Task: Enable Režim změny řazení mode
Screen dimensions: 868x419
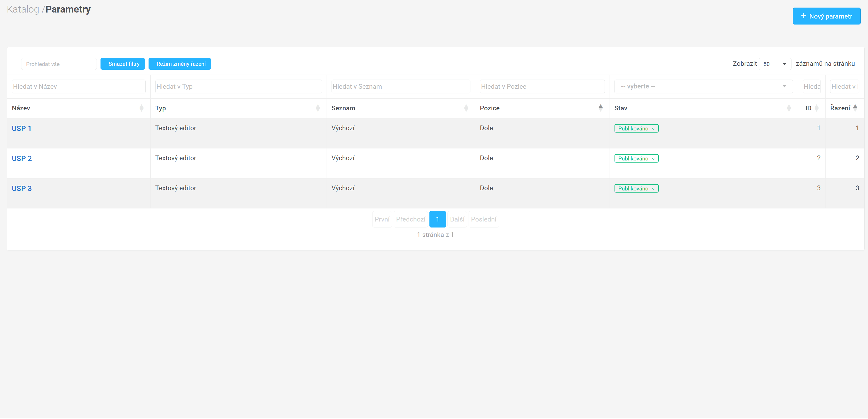Action: coord(180,64)
